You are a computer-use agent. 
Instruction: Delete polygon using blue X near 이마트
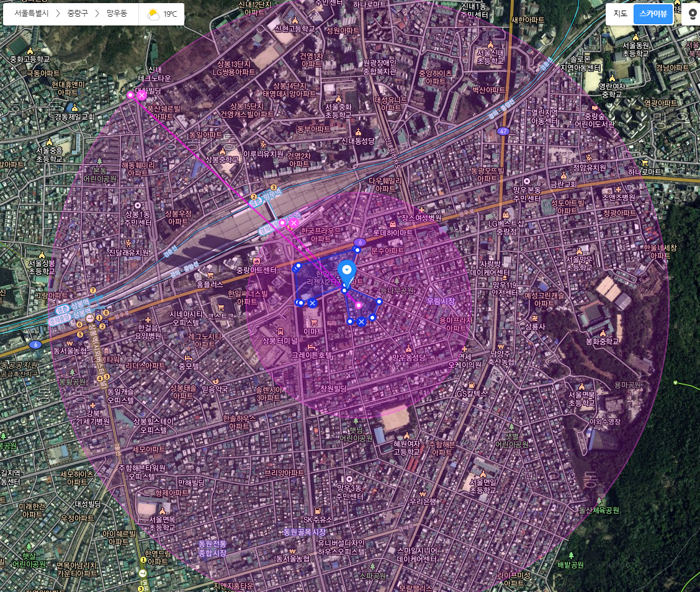coord(312,303)
